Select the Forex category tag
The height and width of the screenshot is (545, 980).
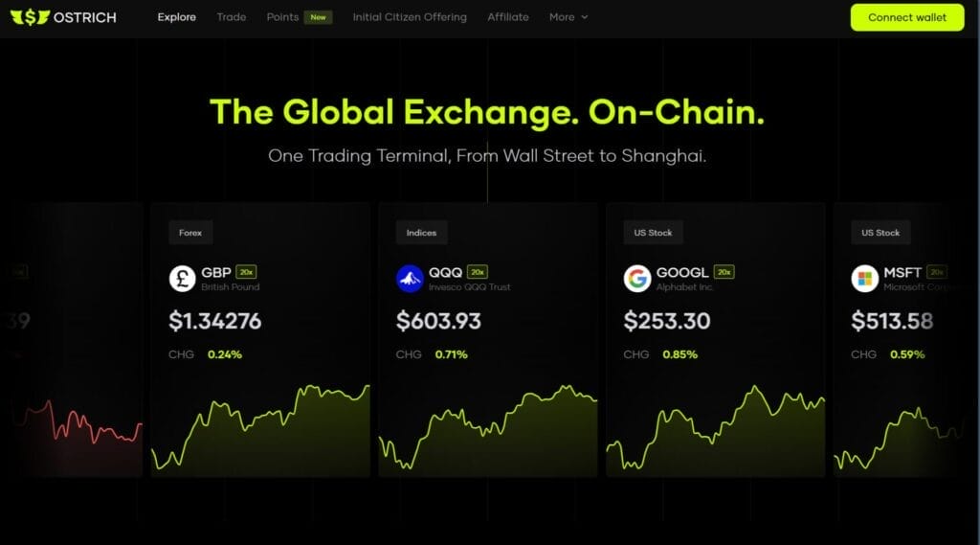[189, 233]
